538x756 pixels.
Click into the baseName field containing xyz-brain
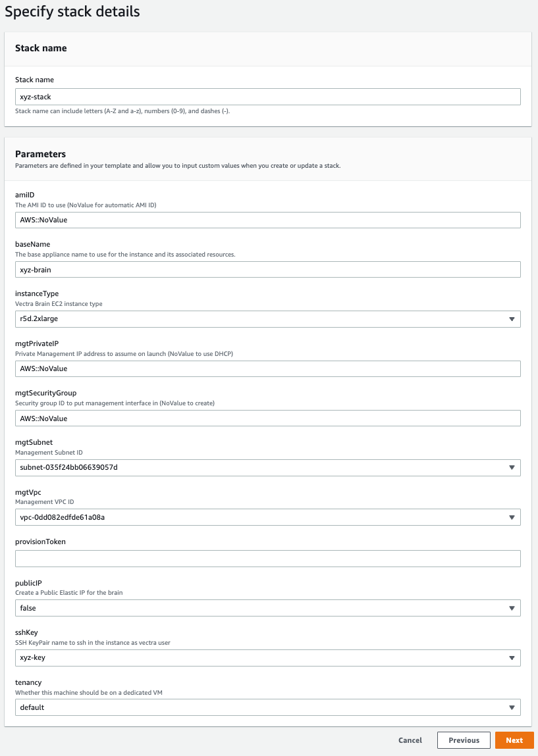[267, 270]
